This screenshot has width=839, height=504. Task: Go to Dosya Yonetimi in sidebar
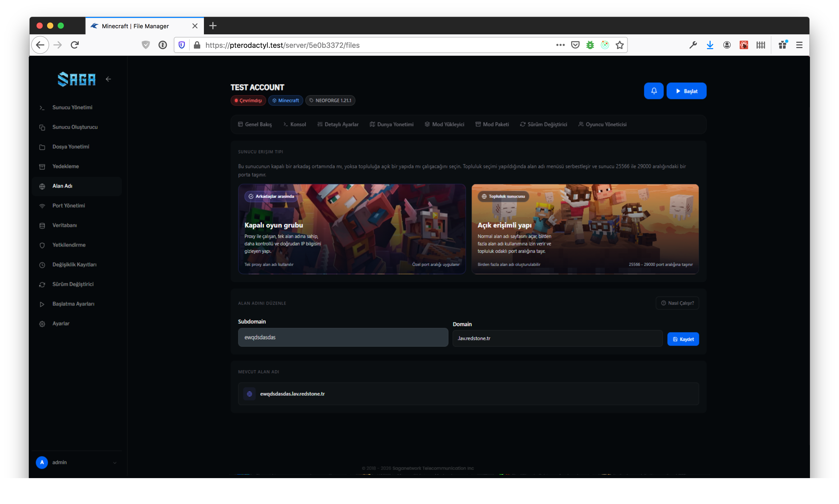(77, 147)
